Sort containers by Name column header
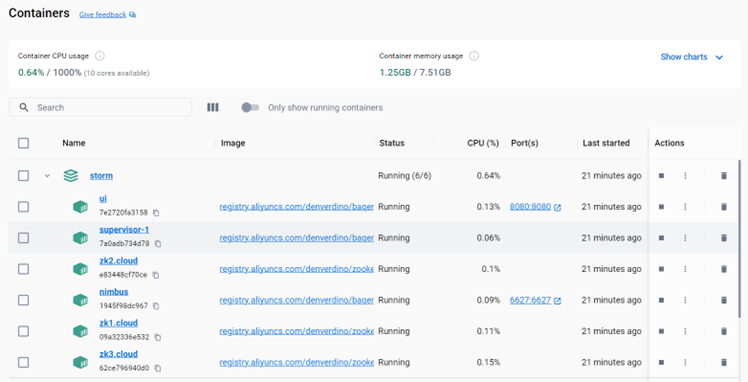 (x=74, y=143)
